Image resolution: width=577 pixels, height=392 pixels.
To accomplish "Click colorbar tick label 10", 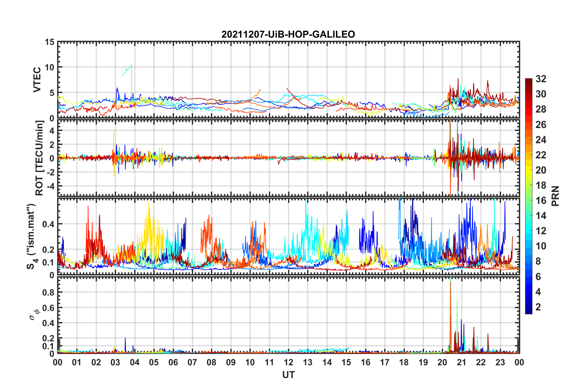I will [541, 246].
